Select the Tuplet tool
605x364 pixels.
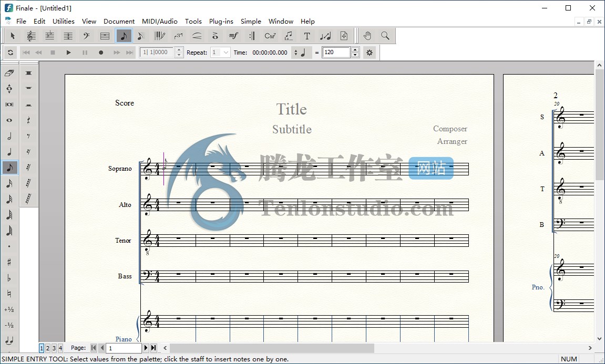[178, 36]
